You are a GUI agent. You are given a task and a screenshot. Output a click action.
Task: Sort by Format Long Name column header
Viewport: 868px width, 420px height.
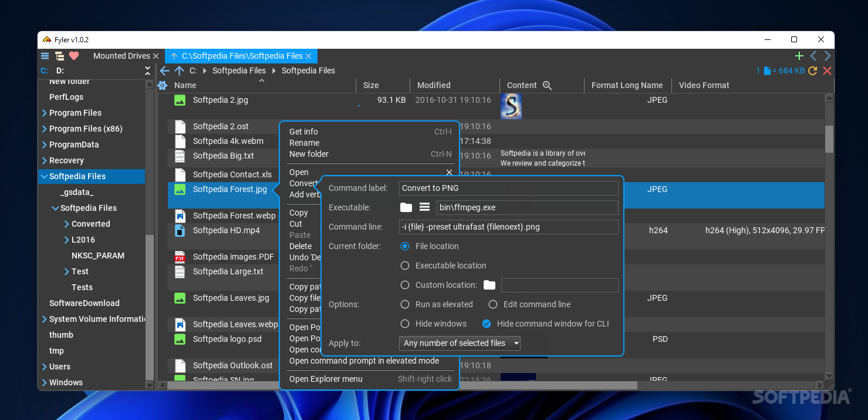627,85
